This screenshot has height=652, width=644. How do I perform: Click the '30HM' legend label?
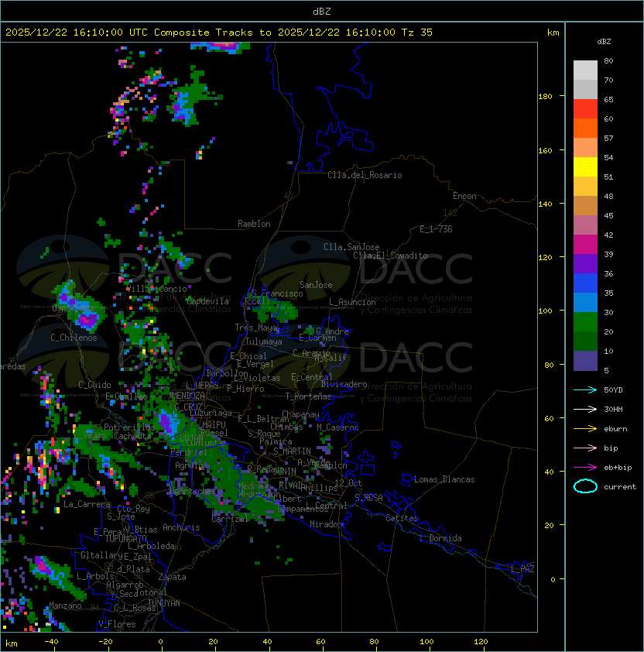coord(613,409)
